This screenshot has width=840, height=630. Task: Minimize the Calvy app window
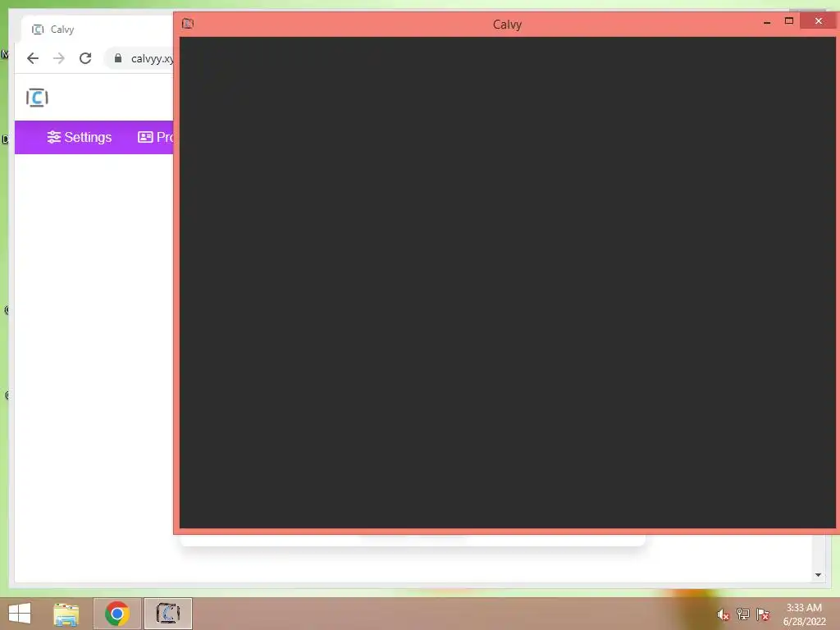(767, 22)
